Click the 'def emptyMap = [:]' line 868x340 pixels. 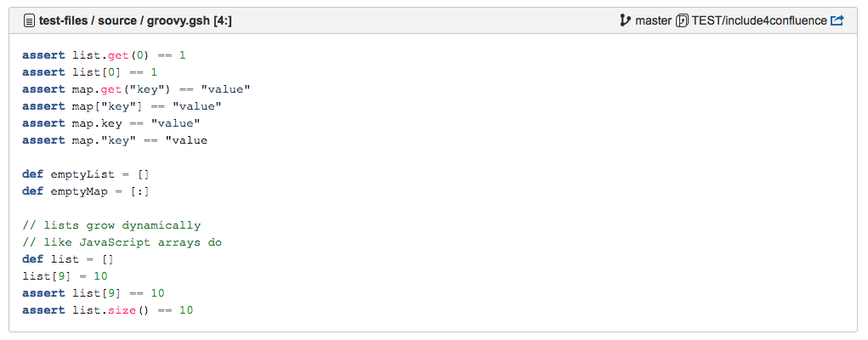(x=86, y=191)
